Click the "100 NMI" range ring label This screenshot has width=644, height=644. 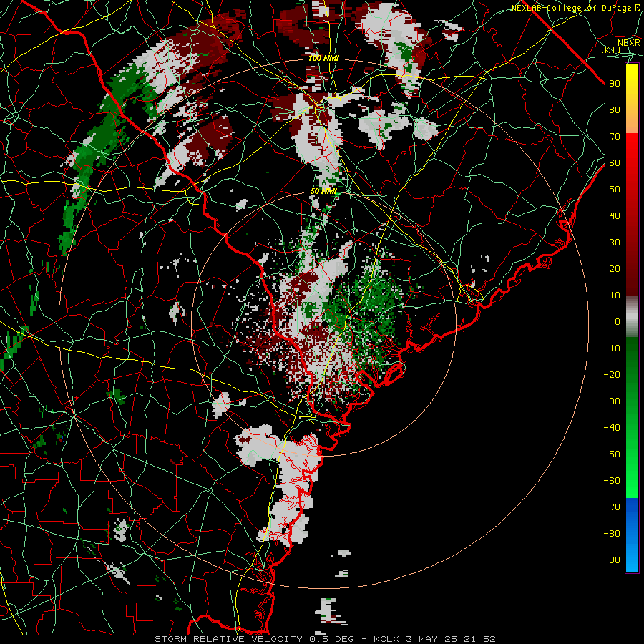tap(323, 59)
